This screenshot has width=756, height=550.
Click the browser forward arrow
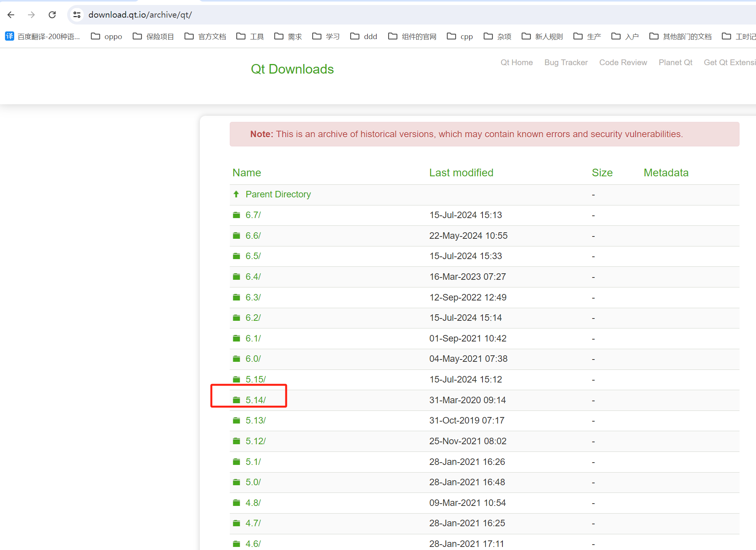tap(31, 15)
